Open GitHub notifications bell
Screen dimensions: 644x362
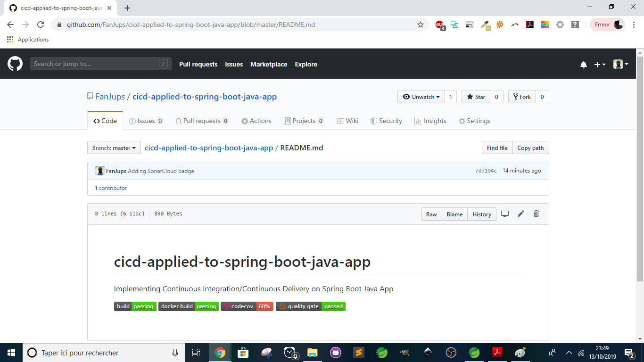(584, 64)
